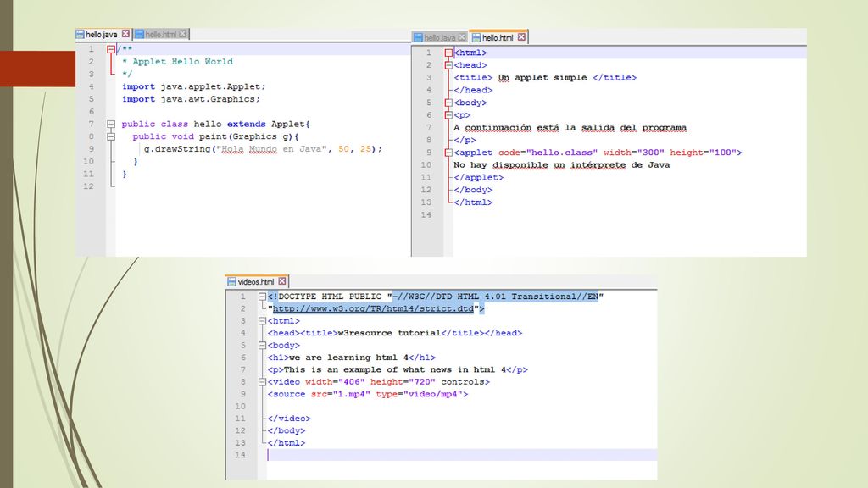
Task: Switch to greyed hello.java tab in HTML editor
Action: click(x=440, y=37)
